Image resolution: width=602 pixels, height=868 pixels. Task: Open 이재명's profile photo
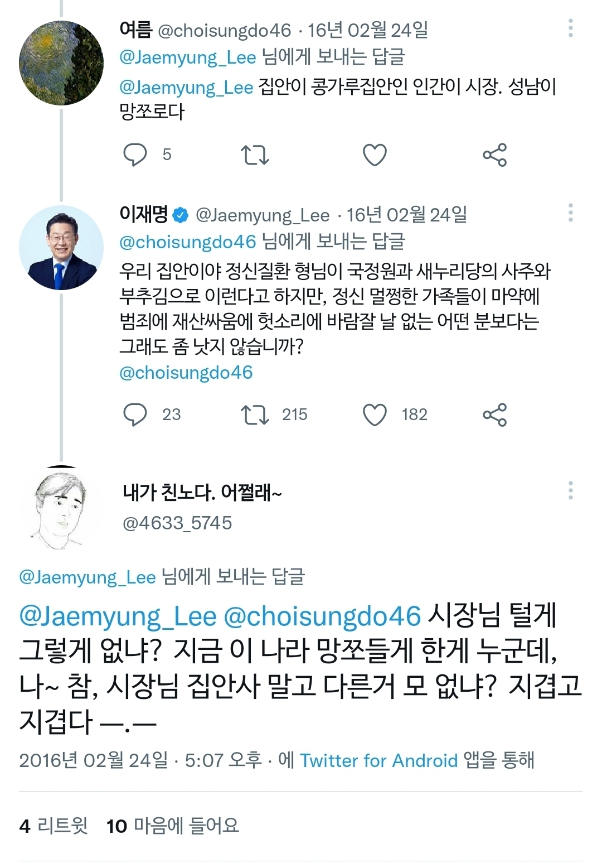pyautogui.click(x=61, y=247)
